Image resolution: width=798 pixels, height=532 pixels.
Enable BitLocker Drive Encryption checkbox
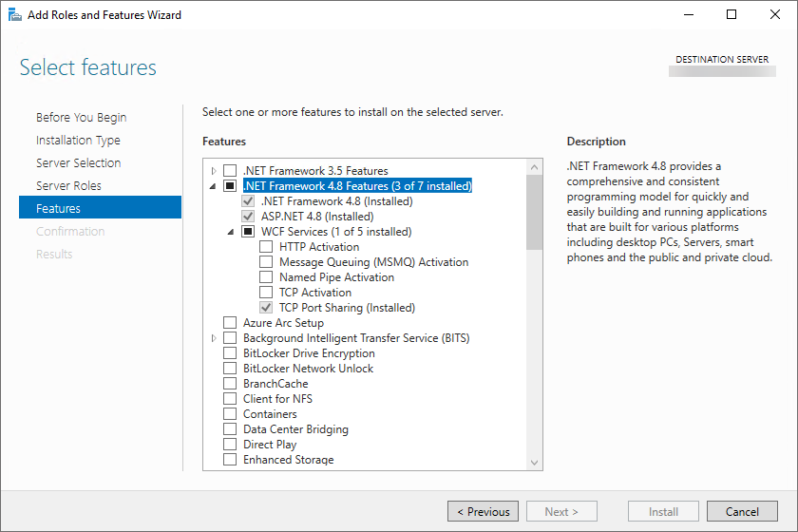tap(230, 353)
